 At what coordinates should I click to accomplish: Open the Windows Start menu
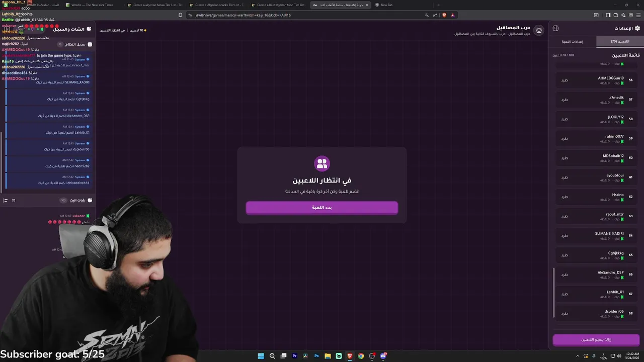(x=261, y=356)
